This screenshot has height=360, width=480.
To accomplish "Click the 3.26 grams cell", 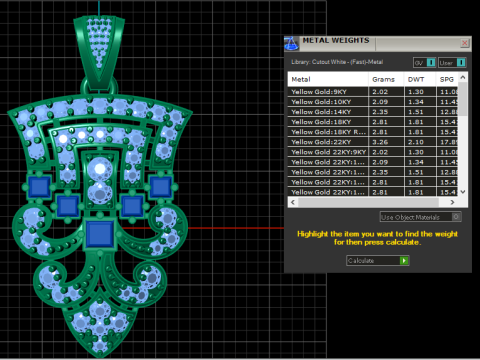I will [386, 142].
